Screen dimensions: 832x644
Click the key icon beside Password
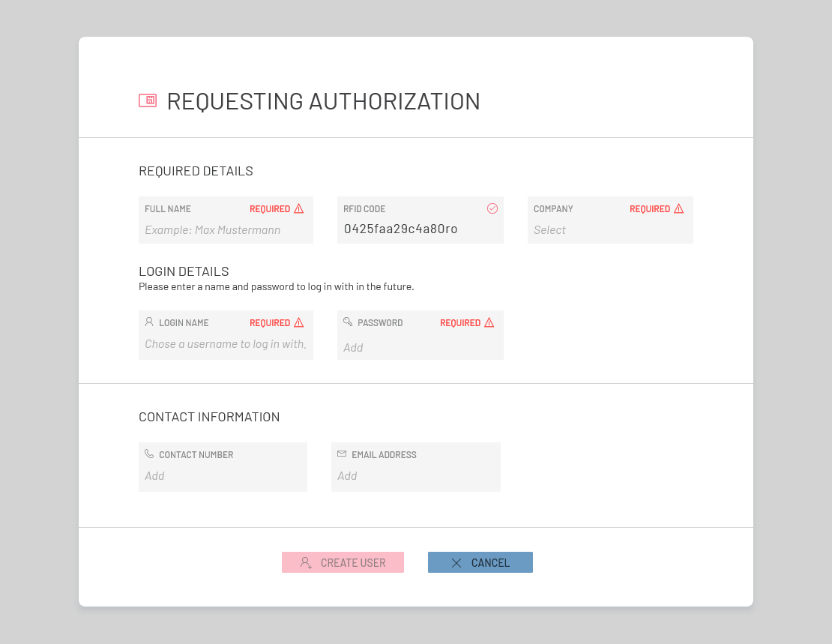pyautogui.click(x=348, y=322)
